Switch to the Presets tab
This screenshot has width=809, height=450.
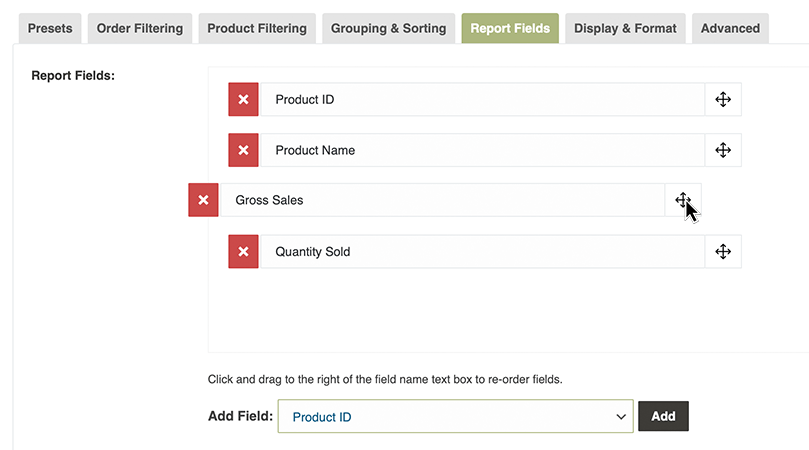coord(50,28)
